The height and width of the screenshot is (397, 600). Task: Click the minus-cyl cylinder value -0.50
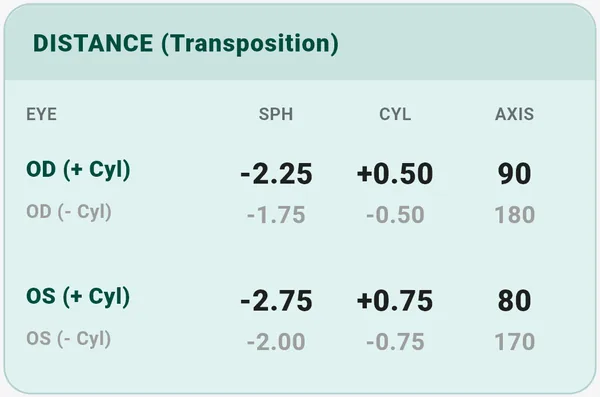(395, 215)
